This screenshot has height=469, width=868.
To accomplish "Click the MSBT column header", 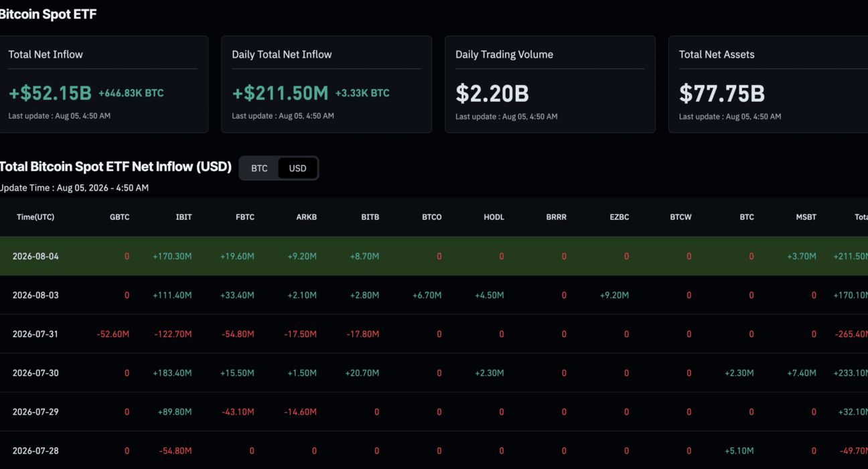I will tap(806, 217).
